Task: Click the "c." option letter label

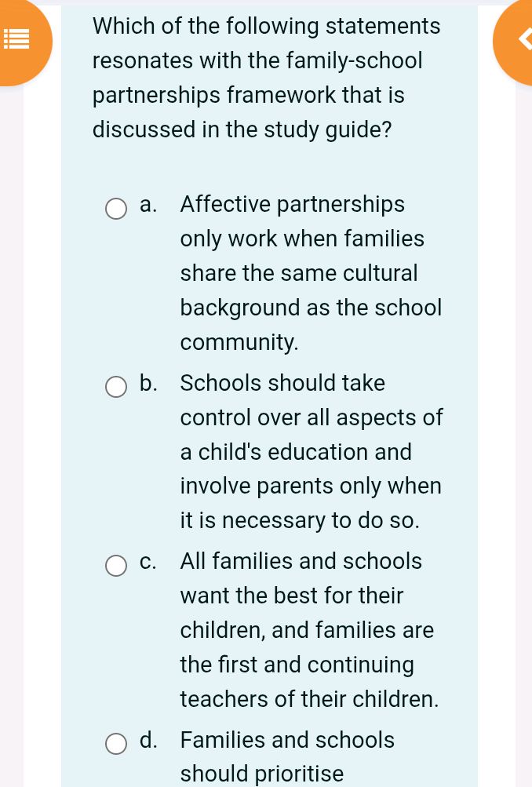Action: tap(148, 561)
